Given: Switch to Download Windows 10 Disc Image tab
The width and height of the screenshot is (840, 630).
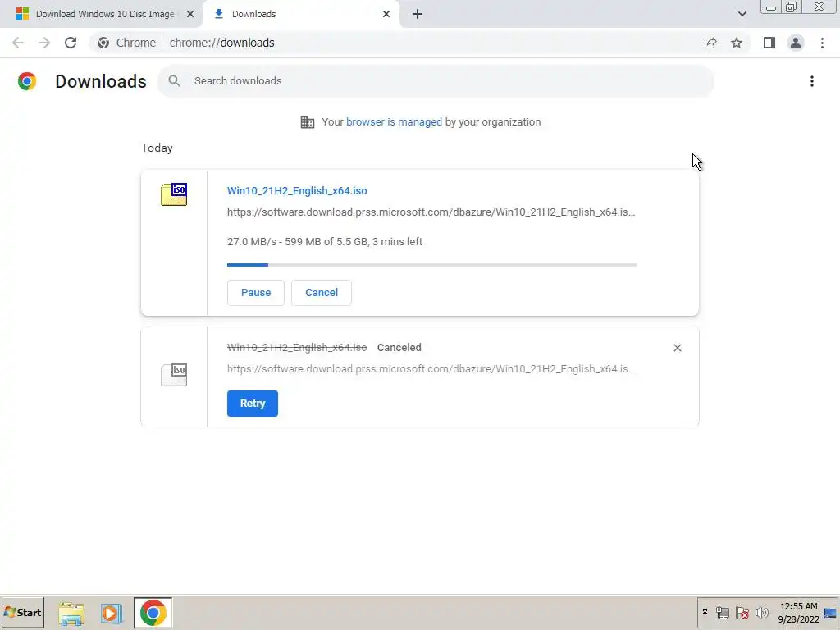Looking at the screenshot, I should coord(101,14).
